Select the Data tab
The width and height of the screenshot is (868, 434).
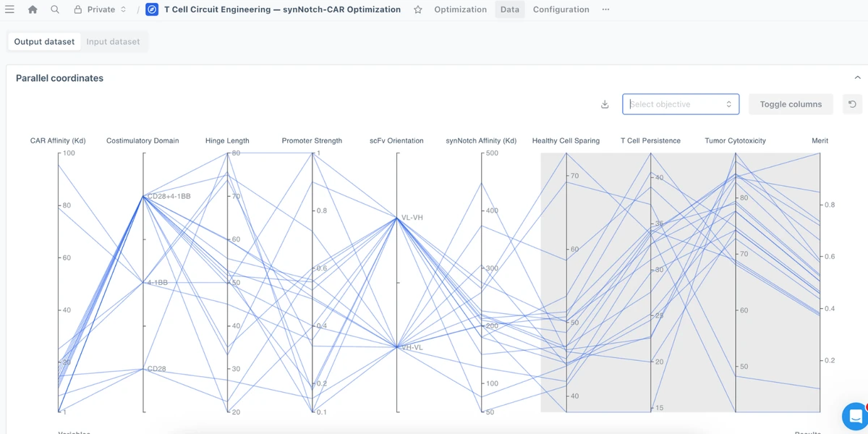pyautogui.click(x=509, y=9)
